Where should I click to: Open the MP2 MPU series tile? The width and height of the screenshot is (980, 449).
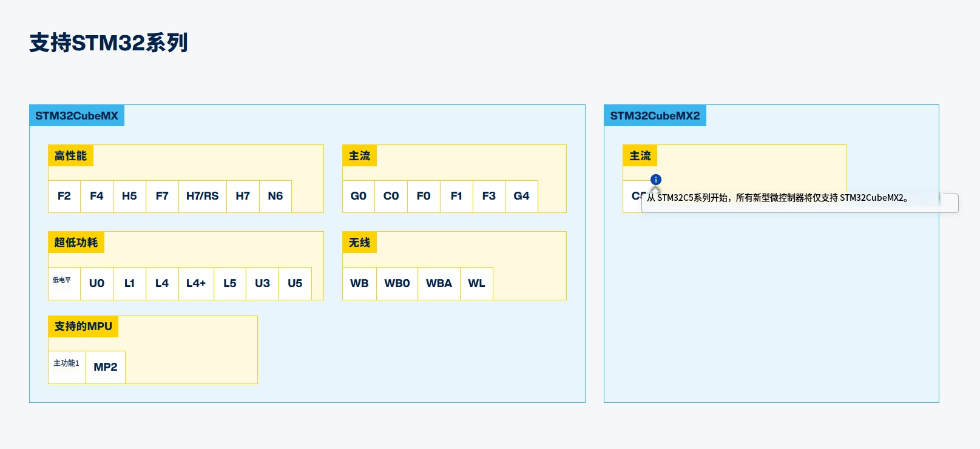pyautogui.click(x=106, y=367)
